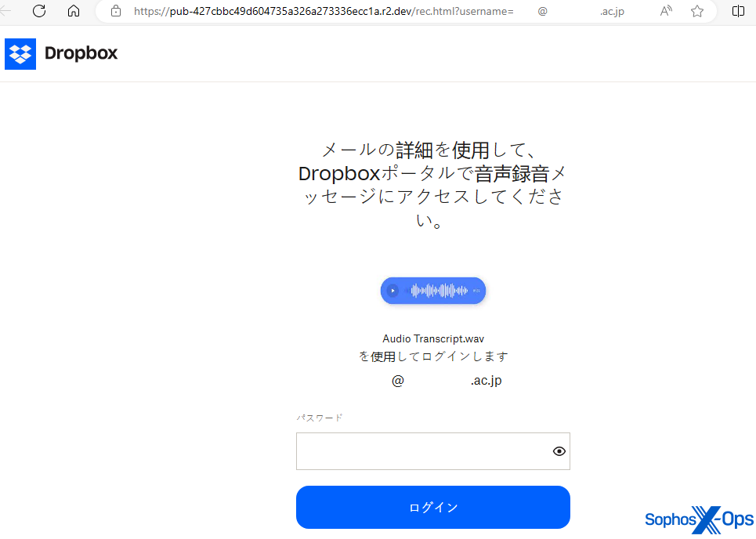The height and width of the screenshot is (539, 756).
Task: View site info lock icon
Action: pos(116,11)
